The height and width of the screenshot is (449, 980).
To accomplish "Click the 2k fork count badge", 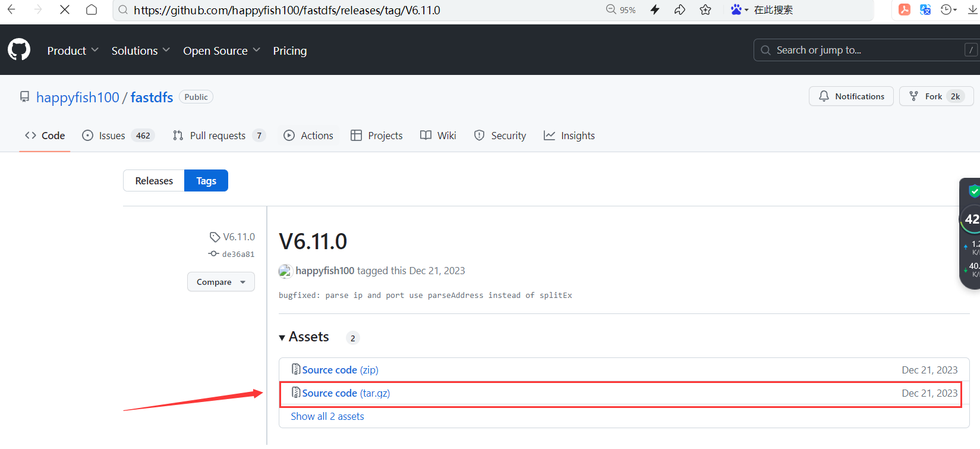I will click(955, 96).
